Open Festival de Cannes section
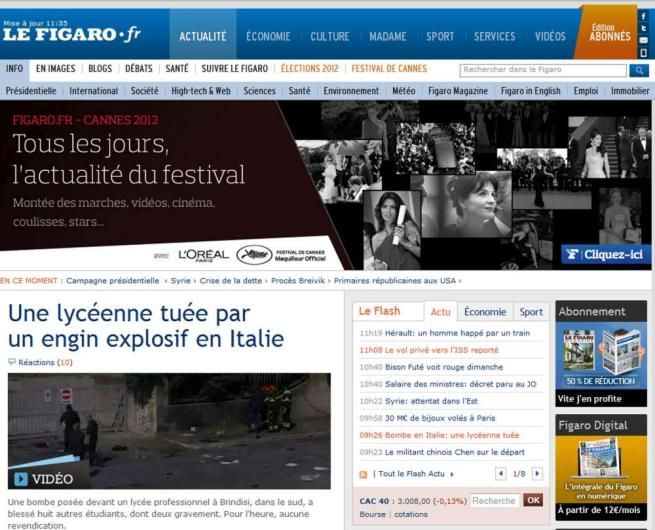The image size is (655, 530). click(389, 68)
